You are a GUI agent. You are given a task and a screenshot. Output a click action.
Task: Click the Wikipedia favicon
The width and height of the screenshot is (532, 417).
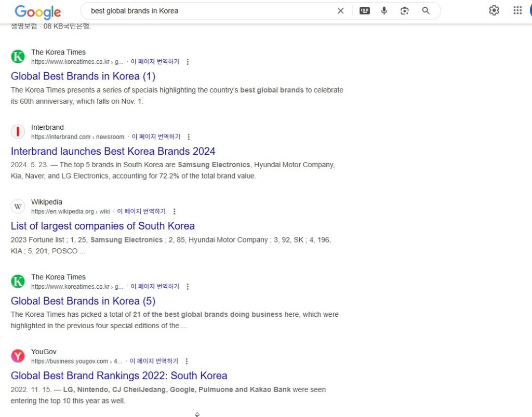click(18, 206)
